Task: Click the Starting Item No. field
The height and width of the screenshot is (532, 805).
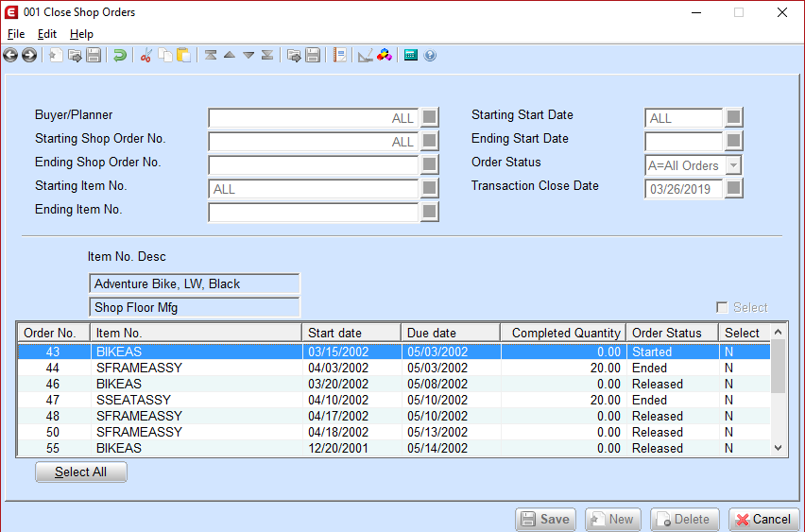Action: (313, 188)
